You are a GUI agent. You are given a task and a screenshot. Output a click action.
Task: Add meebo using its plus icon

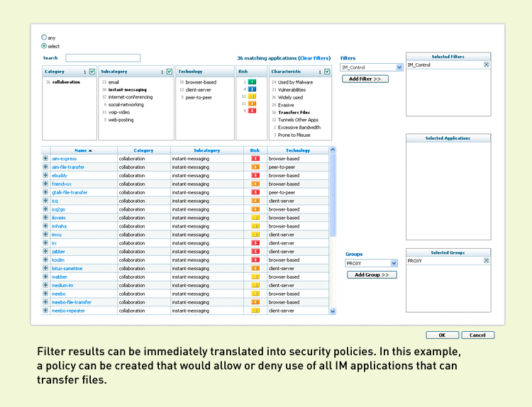tap(45, 294)
